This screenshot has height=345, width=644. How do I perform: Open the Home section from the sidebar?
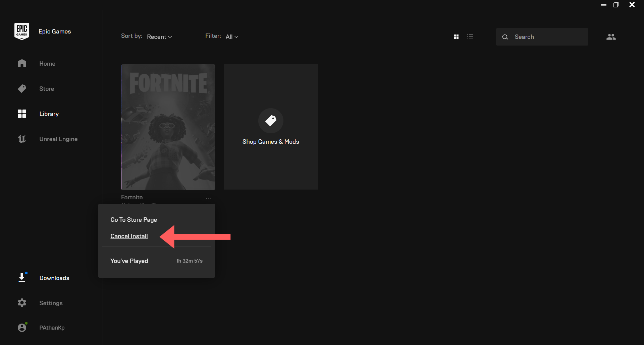tap(47, 63)
